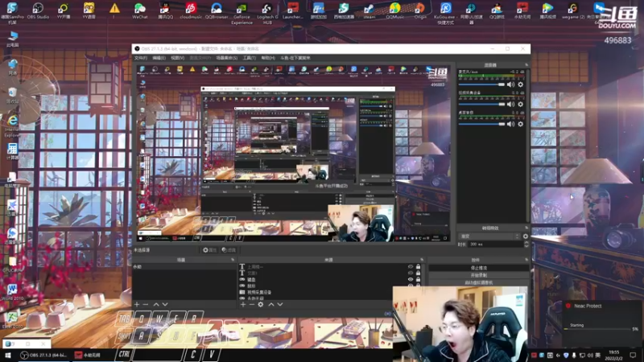Toggle visibility of second text source
Screen dimensions: 644x362
[x=411, y=273]
